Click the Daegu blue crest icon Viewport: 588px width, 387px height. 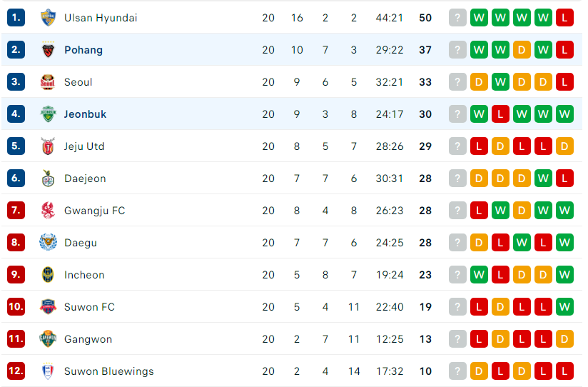pos(48,243)
